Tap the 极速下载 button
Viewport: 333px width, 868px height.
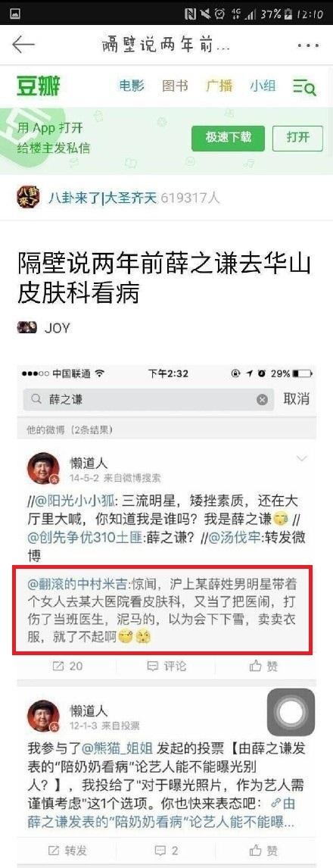point(228,138)
